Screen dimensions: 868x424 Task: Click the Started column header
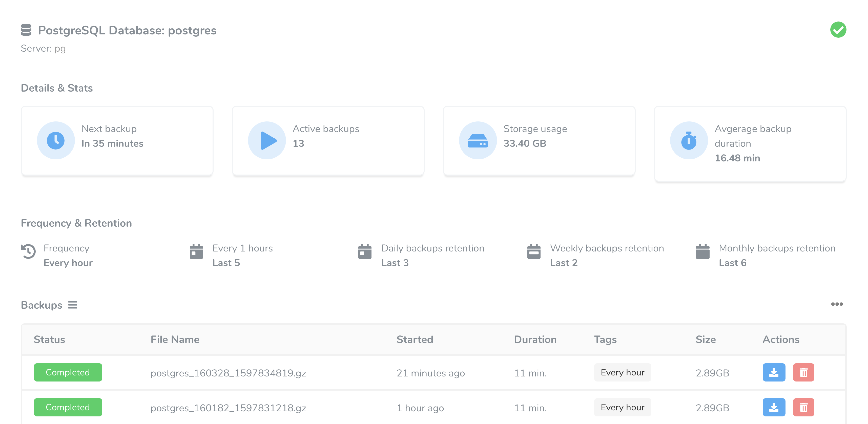tap(415, 340)
